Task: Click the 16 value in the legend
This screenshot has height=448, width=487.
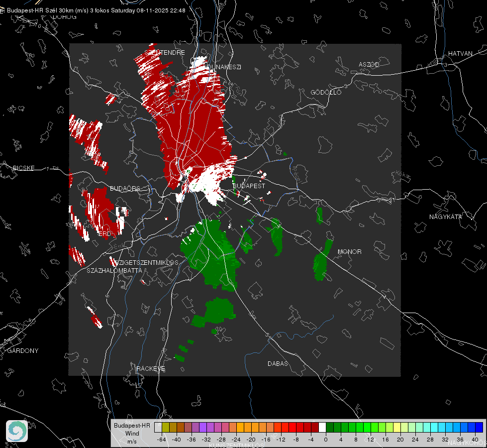Action: [386, 440]
